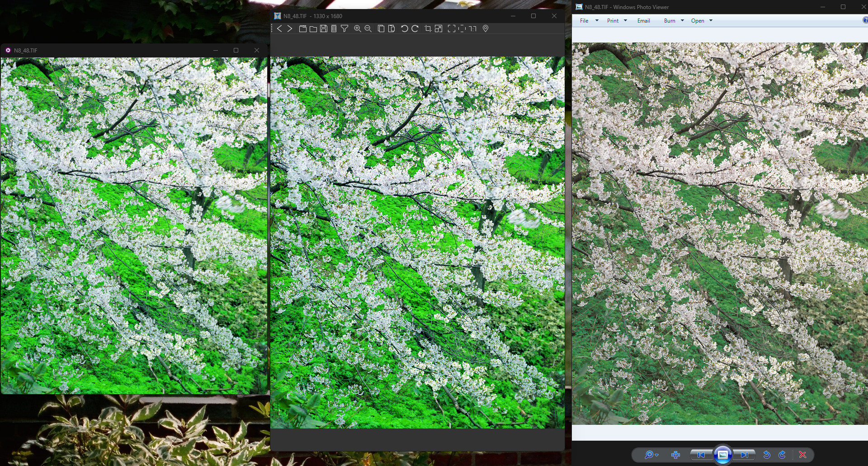Click the cherry blossom image in left window
The height and width of the screenshot is (466, 868).
[134, 225]
